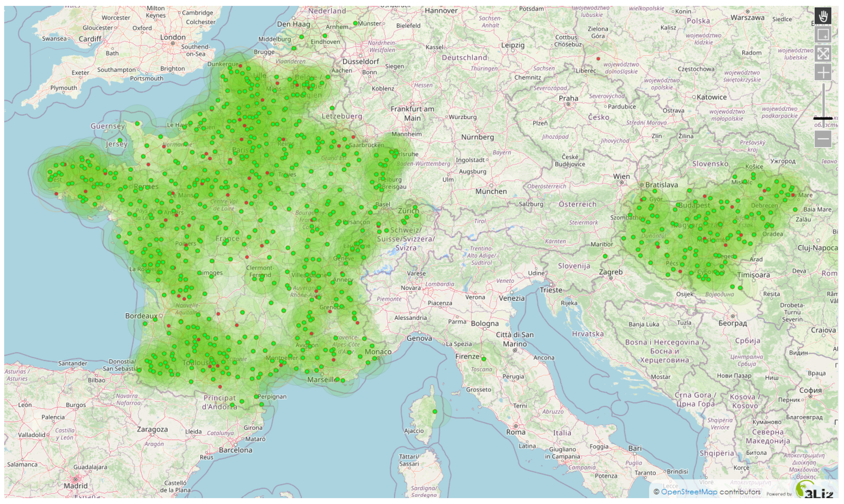Screen dimensions: 844x504
Task: Click green marker between Maribor and Zagreb
Action: (605, 256)
